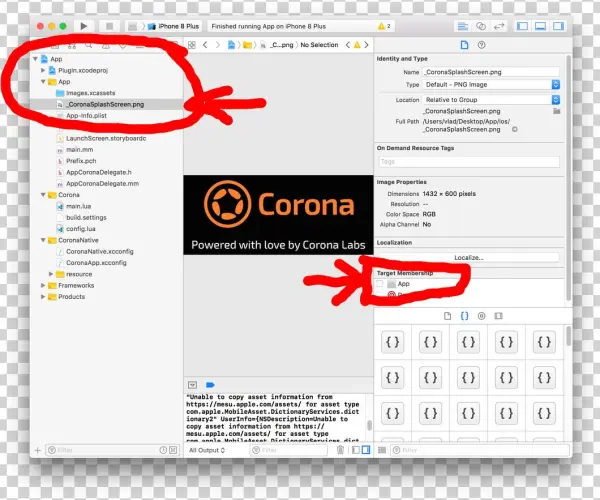The height and width of the screenshot is (500, 600).
Task: Stop the running app
Action: (109, 26)
